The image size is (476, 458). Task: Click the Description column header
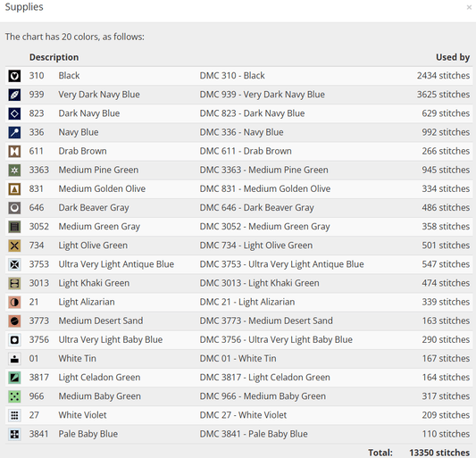point(54,57)
